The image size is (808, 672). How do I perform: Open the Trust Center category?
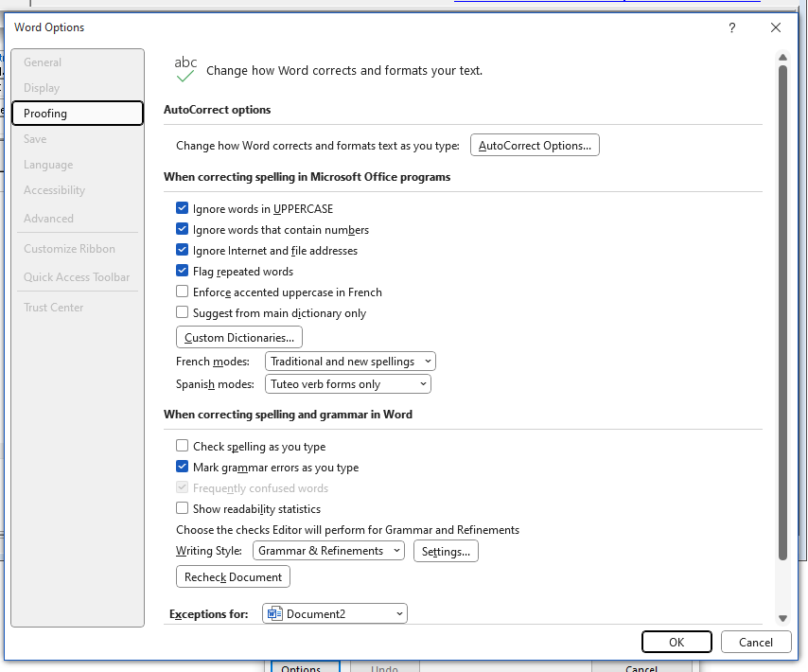coord(78,308)
